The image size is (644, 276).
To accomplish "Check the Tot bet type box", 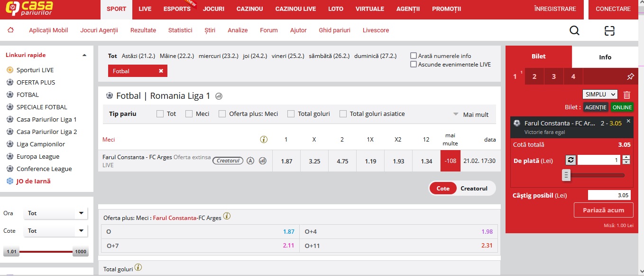I will point(160,114).
